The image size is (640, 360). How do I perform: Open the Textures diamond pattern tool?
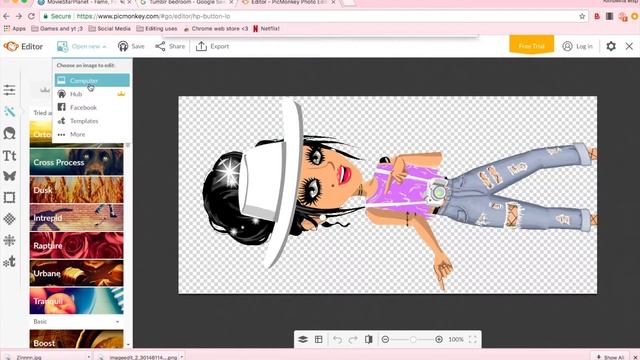[x=9, y=219]
